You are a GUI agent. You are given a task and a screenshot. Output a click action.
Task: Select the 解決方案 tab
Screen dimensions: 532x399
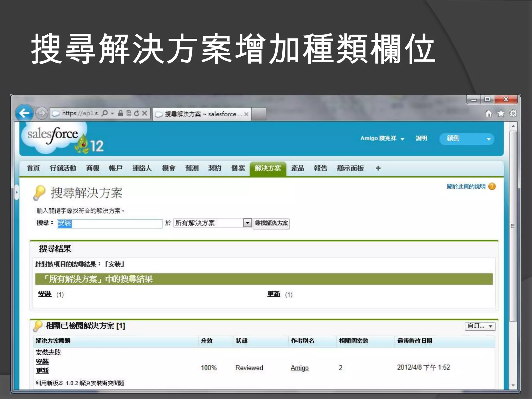click(268, 169)
